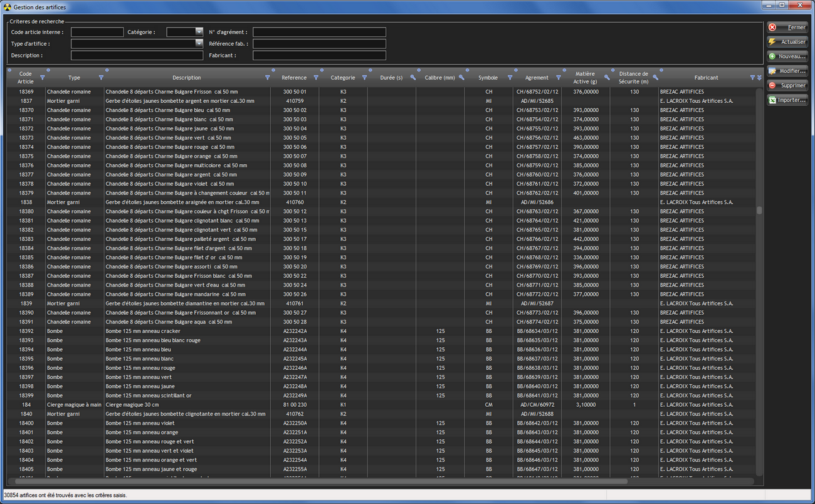
Task: Open the Agrement column filter funnel
Action: [558, 78]
